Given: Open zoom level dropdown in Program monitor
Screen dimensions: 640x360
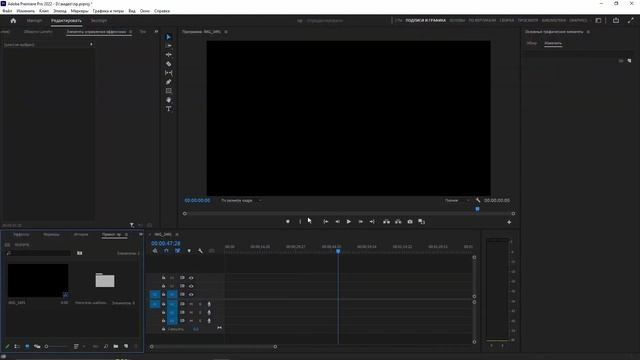Looking at the screenshot, I should pyautogui.click(x=240, y=200).
